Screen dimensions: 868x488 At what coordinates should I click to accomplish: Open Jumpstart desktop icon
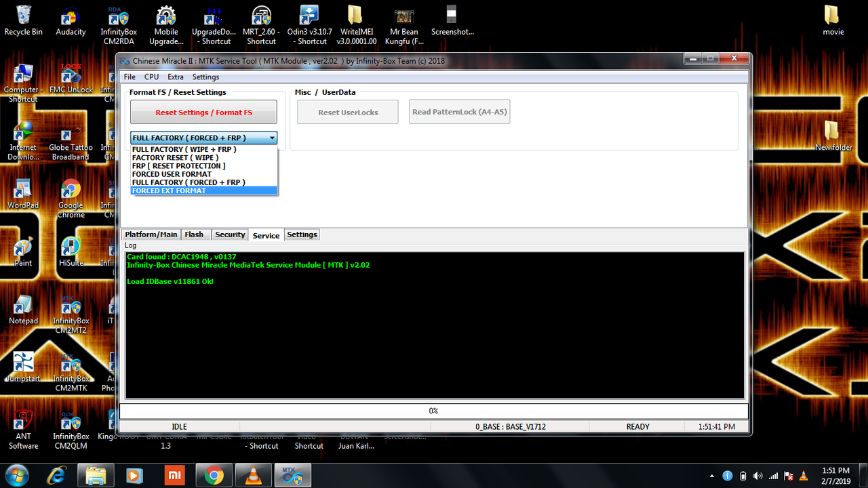pos(23,367)
